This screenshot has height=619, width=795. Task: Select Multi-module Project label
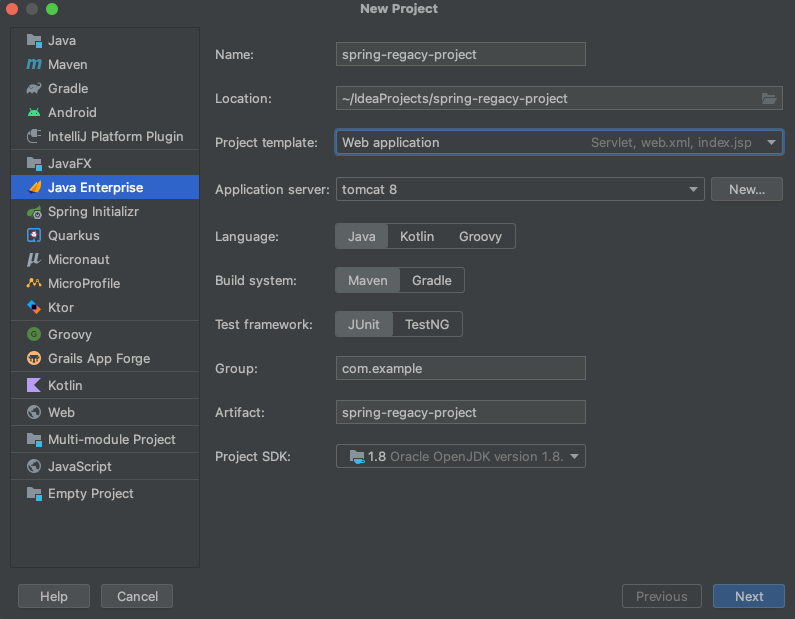112,440
